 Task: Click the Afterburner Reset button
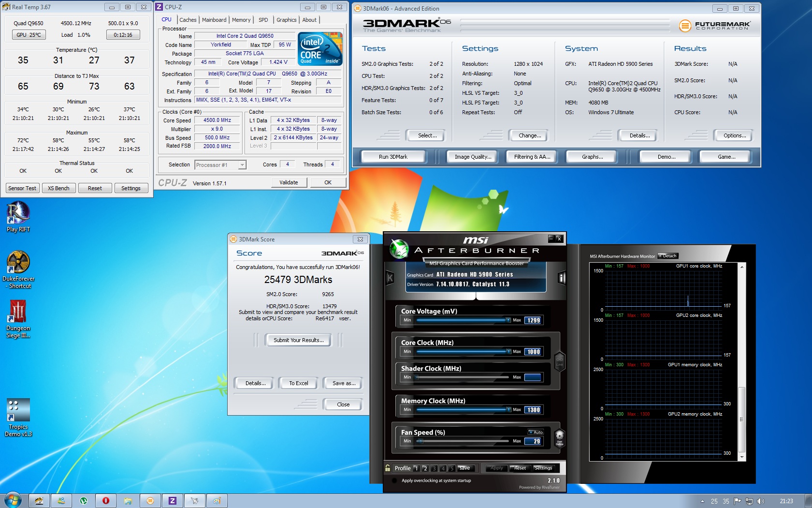(520, 468)
